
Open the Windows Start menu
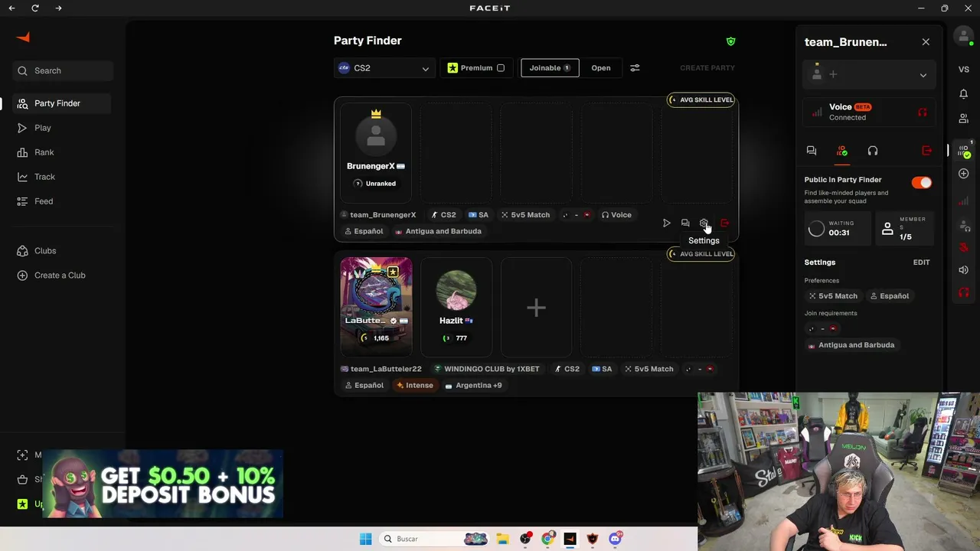366,539
